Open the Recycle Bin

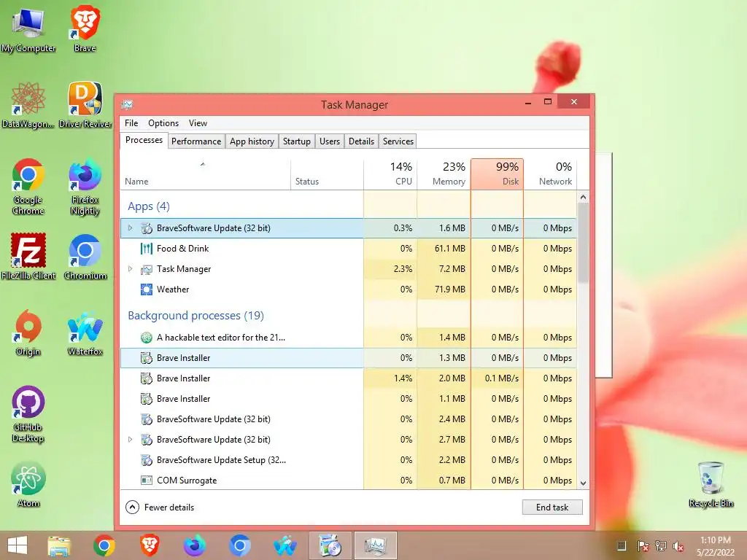(711, 484)
